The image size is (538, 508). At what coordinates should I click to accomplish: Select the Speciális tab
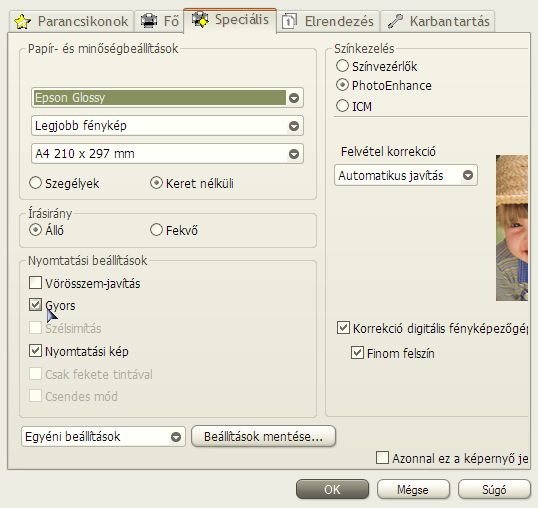(x=230, y=20)
